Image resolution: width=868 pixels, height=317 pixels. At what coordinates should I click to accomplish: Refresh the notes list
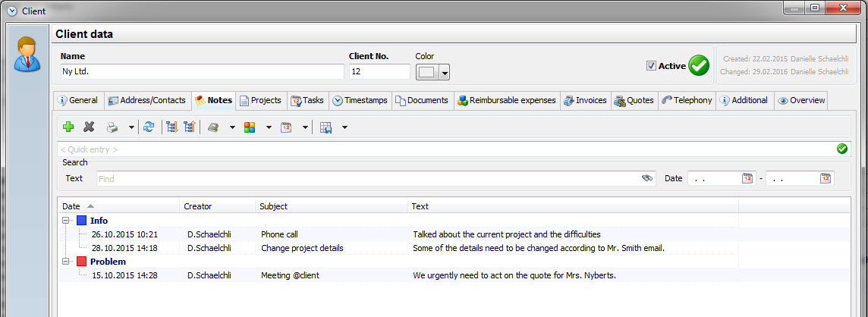(x=149, y=127)
